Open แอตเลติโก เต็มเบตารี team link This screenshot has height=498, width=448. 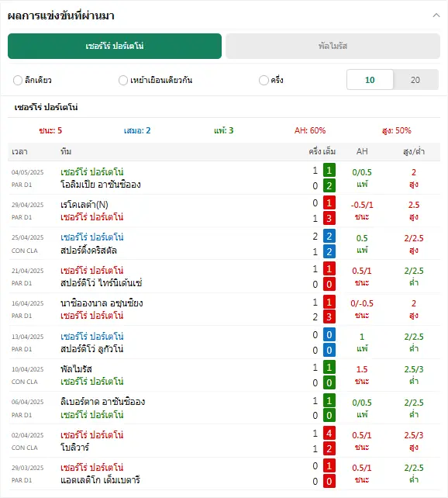pos(100,480)
